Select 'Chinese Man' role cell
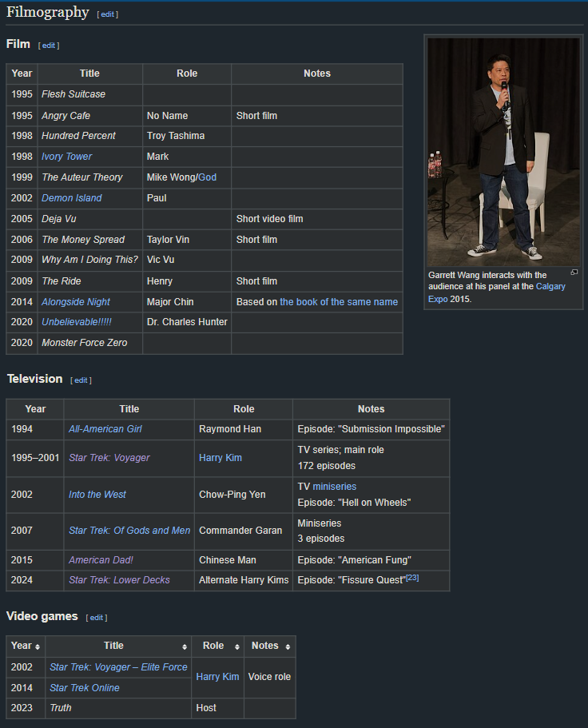This screenshot has width=588, height=728. point(244,560)
